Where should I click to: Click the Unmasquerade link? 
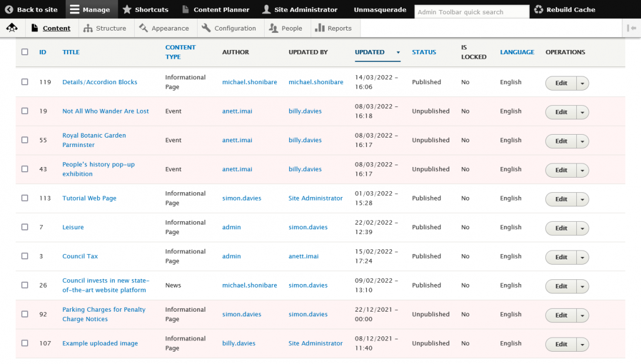pyautogui.click(x=380, y=9)
